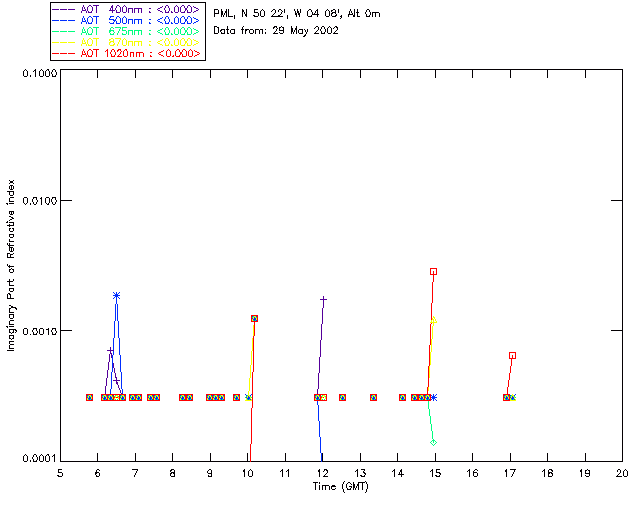
Task: Select the green diamond marker below the baseline
Action: [x=433, y=443]
